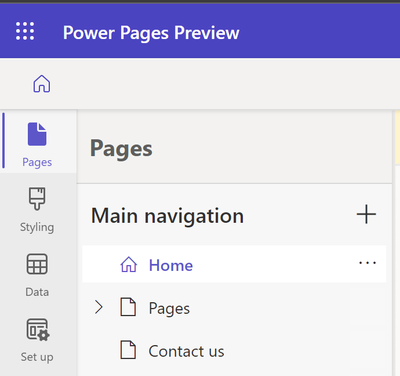400x376 pixels.
Task: Click the Data label in sidebar
Action: pos(37,292)
